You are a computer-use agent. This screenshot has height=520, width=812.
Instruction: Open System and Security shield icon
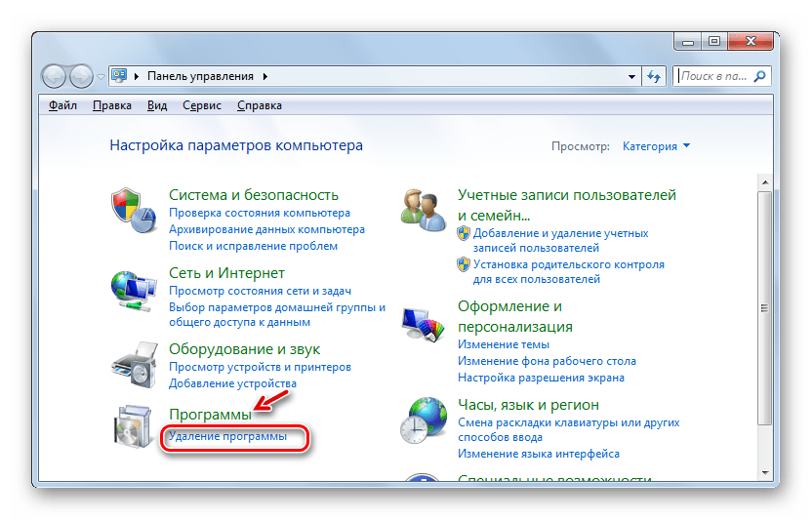coord(133,211)
